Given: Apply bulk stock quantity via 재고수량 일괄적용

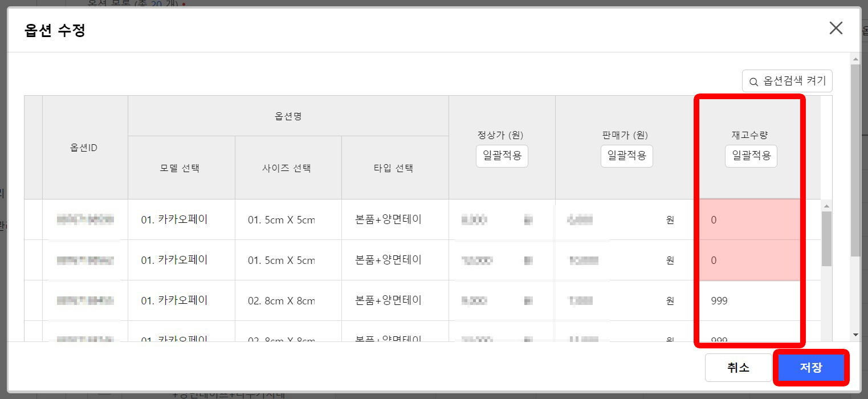Looking at the screenshot, I should [751, 156].
